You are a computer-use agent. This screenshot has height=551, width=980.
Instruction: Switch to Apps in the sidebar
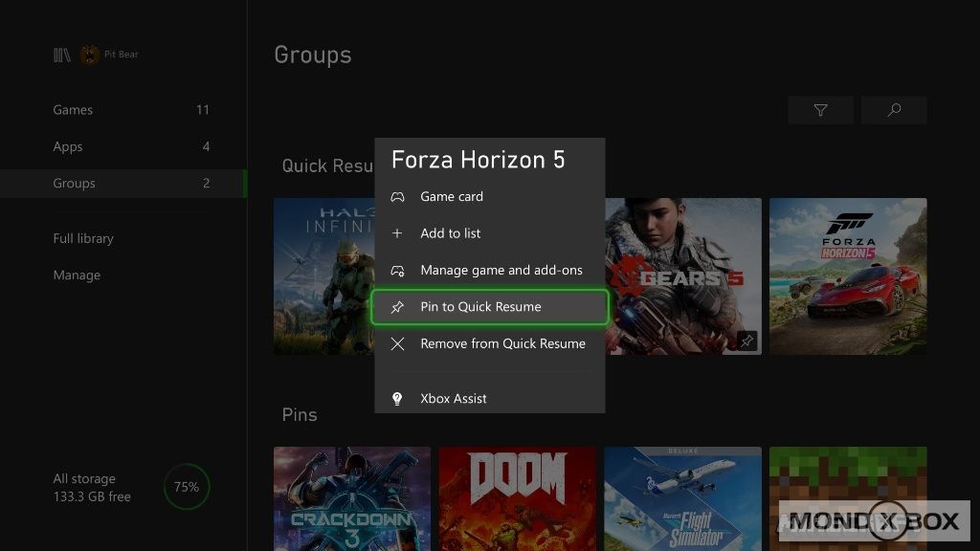click(68, 146)
